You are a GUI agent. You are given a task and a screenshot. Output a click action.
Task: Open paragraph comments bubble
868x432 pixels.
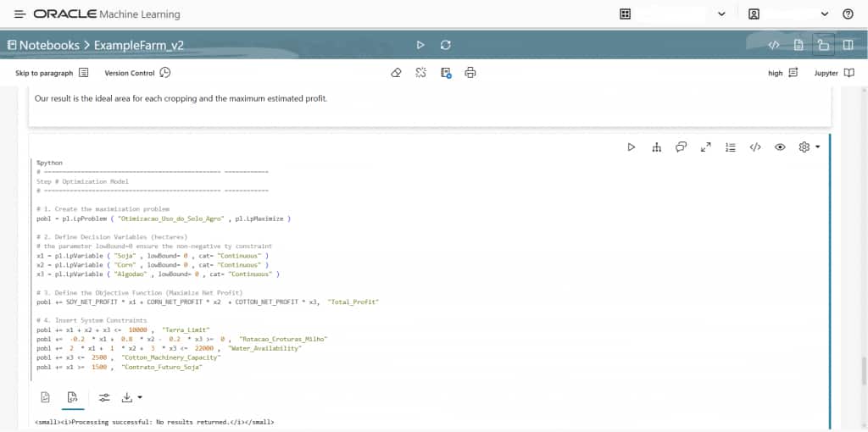pos(681,147)
